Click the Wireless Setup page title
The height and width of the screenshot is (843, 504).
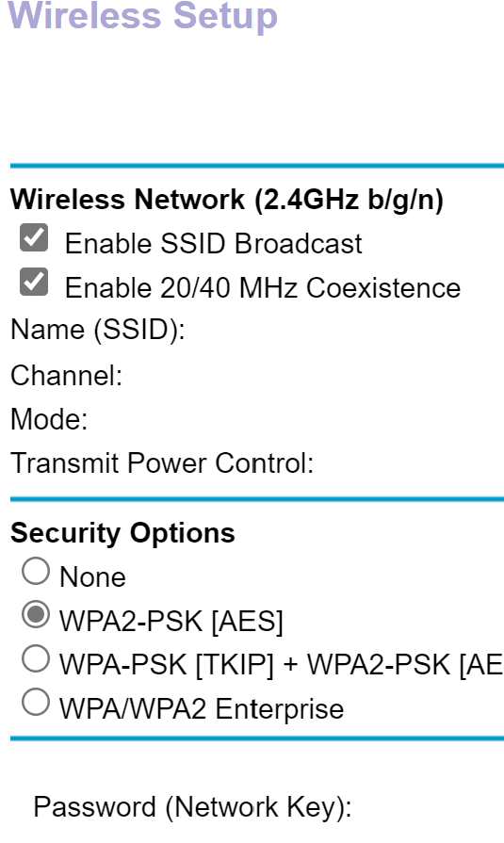[x=142, y=15]
